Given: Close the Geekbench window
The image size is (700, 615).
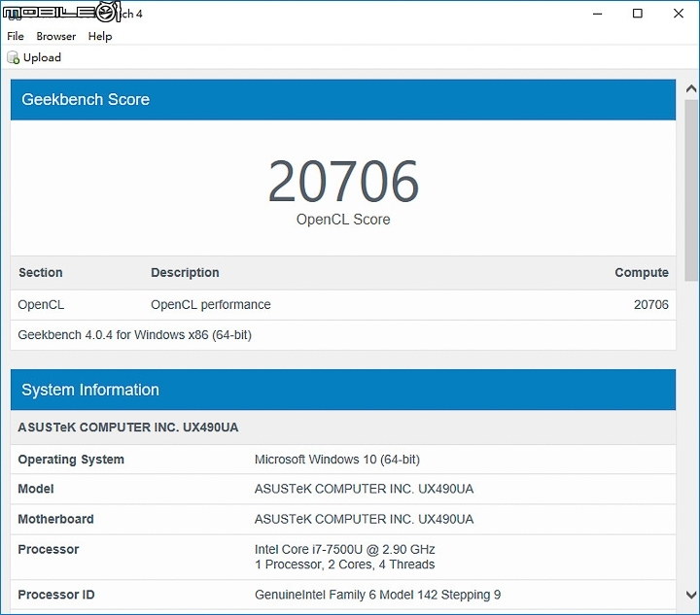Looking at the screenshot, I should 679,14.
